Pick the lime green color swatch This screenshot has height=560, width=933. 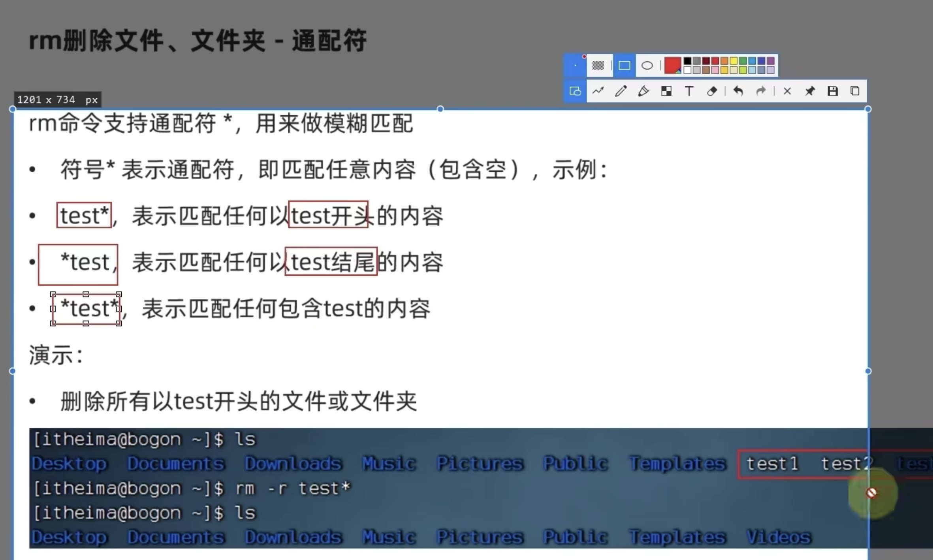[743, 70]
